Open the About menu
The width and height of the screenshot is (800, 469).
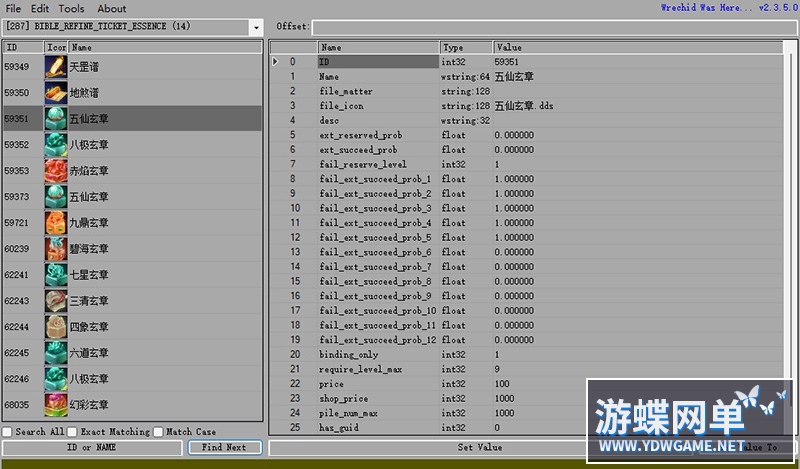(112, 9)
